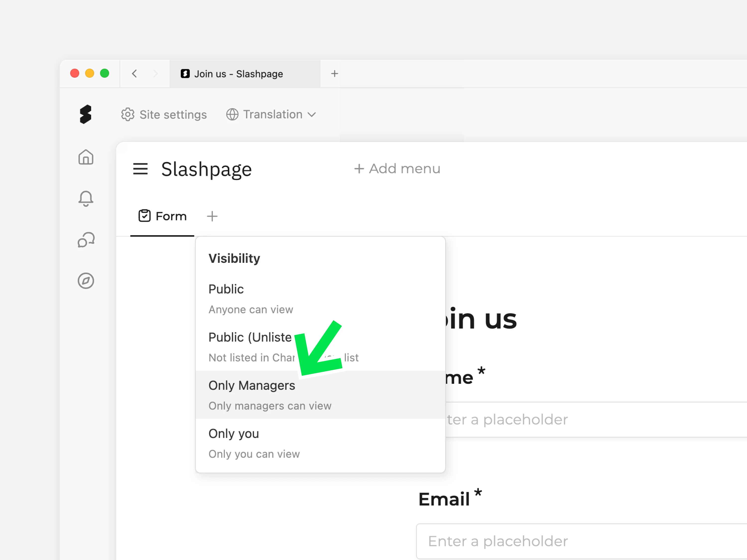This screenshot has height=560, width=747.
Task: Open the compass explore icon
Action: click(x=86, y=281)
